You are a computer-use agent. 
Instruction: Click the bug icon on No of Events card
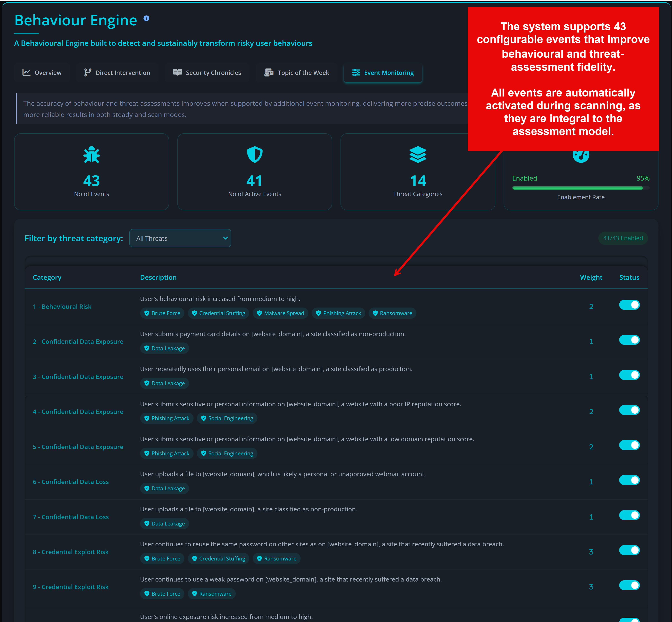(91, 155)
